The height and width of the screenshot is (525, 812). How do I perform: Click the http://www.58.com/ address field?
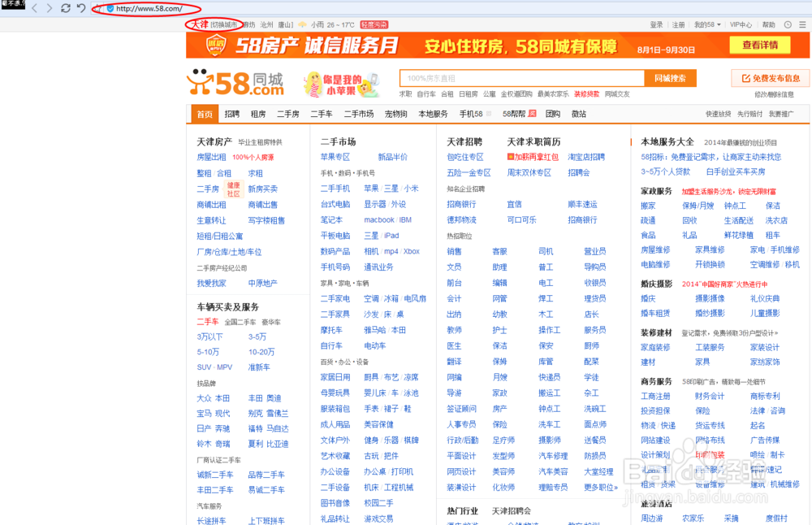tap(149, 8)
